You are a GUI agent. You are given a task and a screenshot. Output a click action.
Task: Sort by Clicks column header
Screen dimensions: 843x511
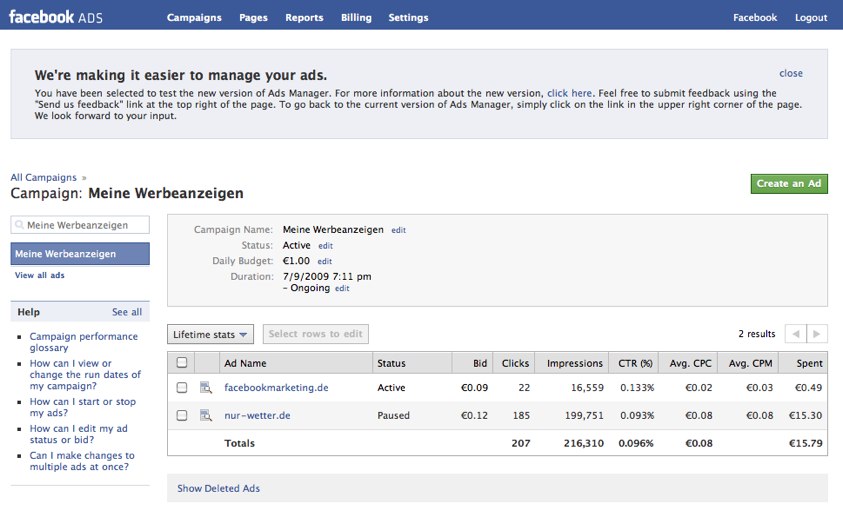(516, 363)
